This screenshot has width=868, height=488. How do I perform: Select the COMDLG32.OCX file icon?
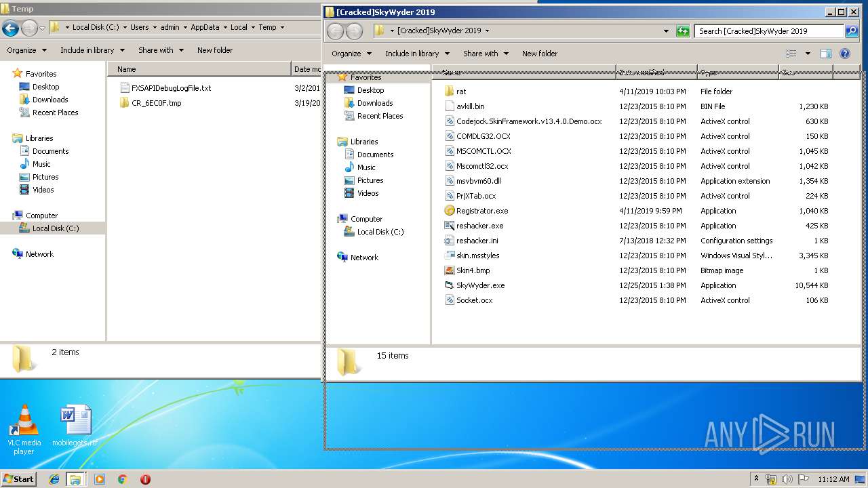coord(449,136)
